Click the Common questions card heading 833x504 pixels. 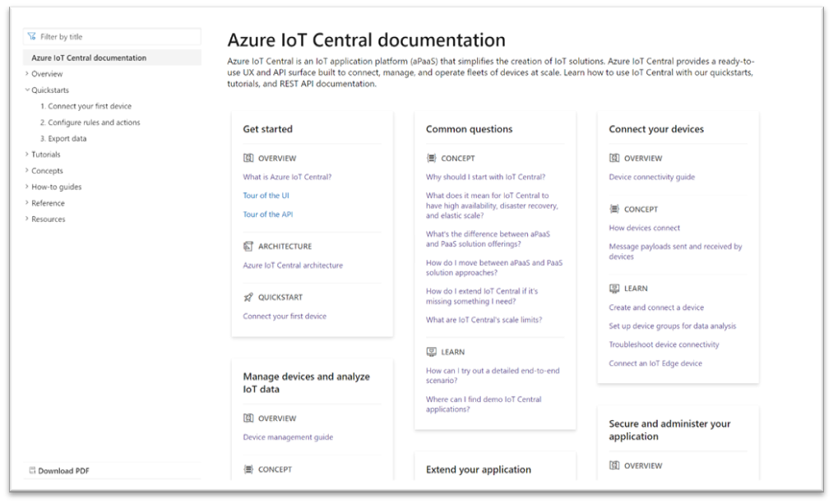[x=469, y=129]
